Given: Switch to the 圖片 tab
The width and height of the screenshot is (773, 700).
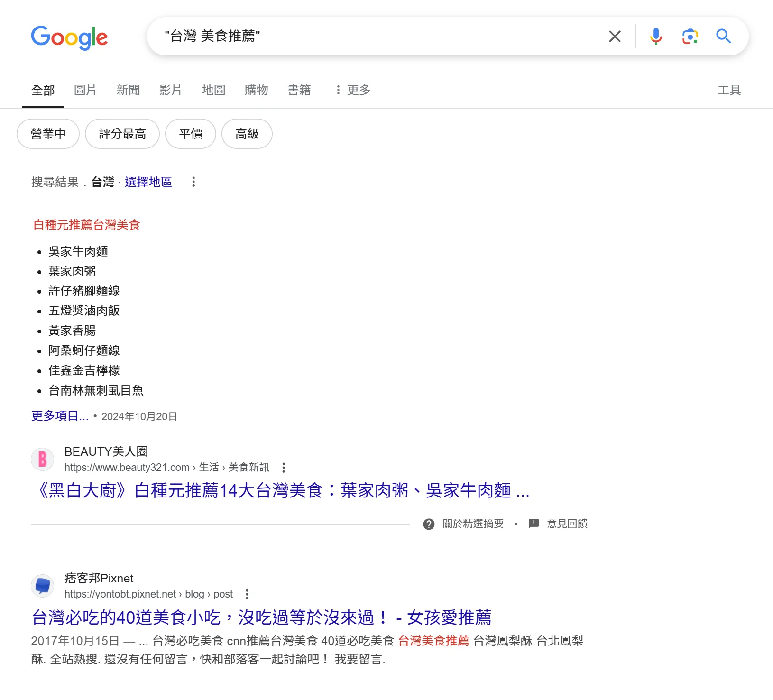Looking at the screenshot, I should pos(85,90).
